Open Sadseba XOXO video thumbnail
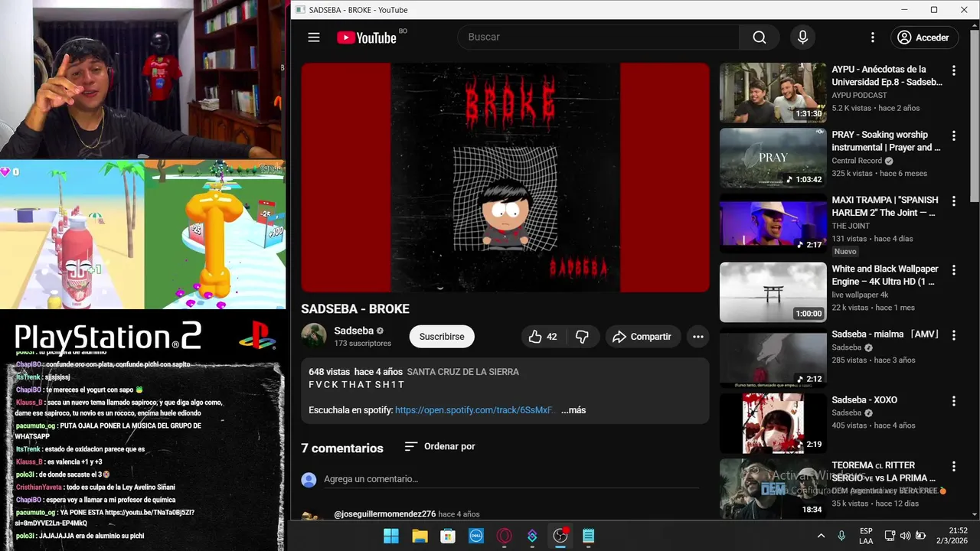 point(773,423)
